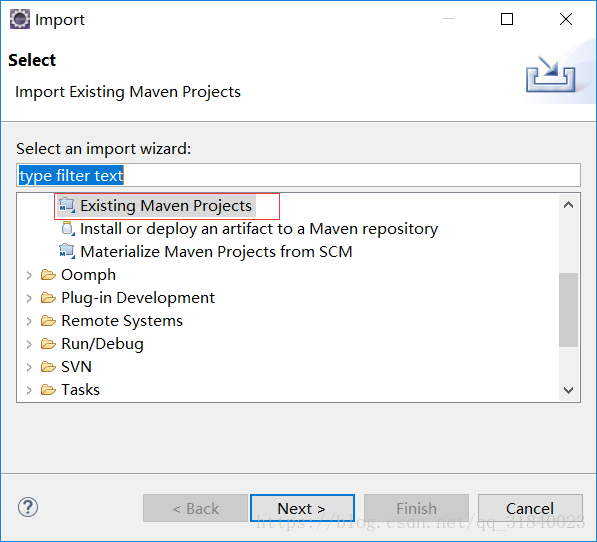
Task: Click the type filter text field
Action: pos(298,175)
